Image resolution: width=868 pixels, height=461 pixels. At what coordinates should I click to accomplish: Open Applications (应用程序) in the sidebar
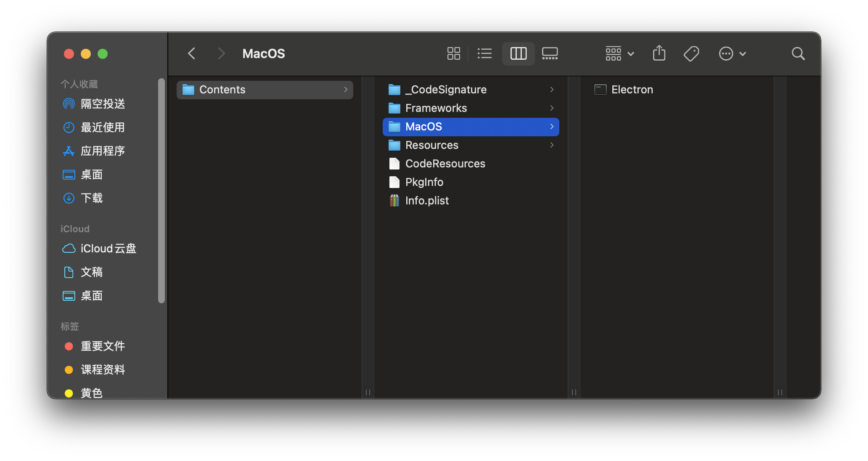[x=103, y=151]
